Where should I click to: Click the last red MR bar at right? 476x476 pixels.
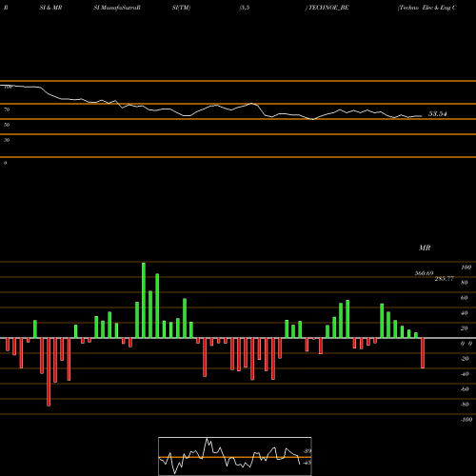click(x=423, y=353)
